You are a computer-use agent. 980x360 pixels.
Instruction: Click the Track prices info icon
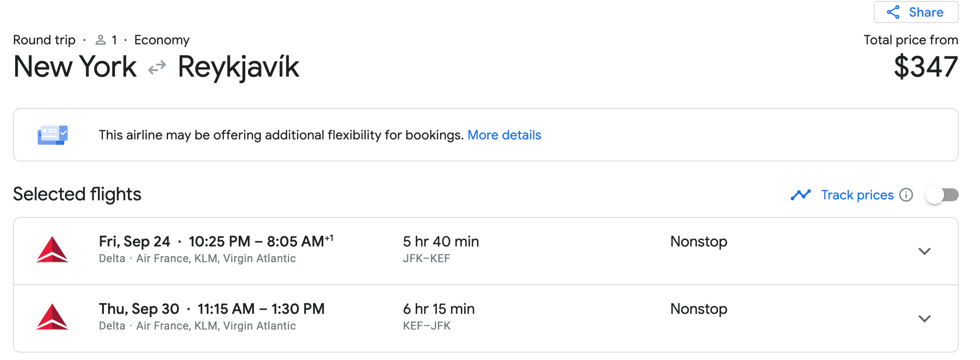pos(906,195)
